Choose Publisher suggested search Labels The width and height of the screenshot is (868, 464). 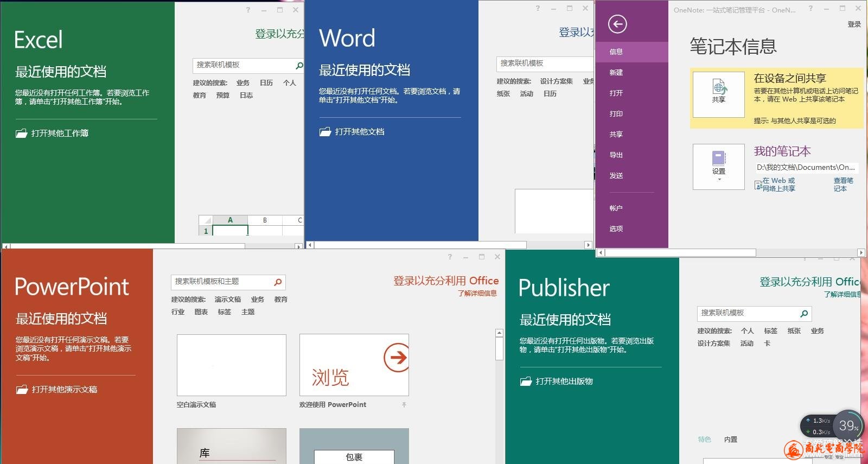tap(771, 331)
